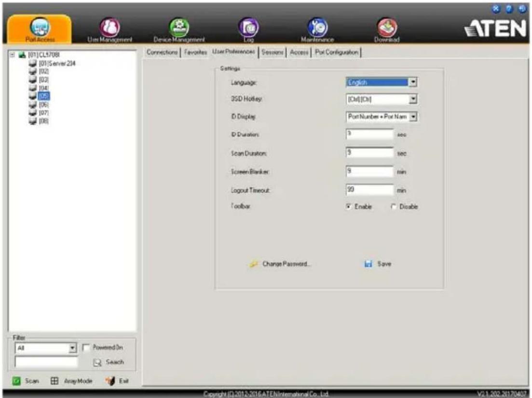Open the Log section icon
This screenshot has height=398, width=532.
point(248,27)
